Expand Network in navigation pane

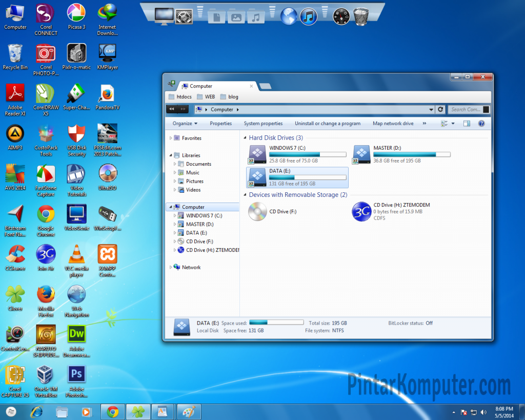coord(171,267)
